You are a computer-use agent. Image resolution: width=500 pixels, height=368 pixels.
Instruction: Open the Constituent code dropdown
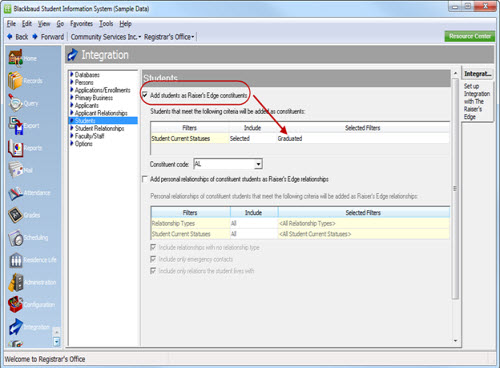[x=258, y=164]
